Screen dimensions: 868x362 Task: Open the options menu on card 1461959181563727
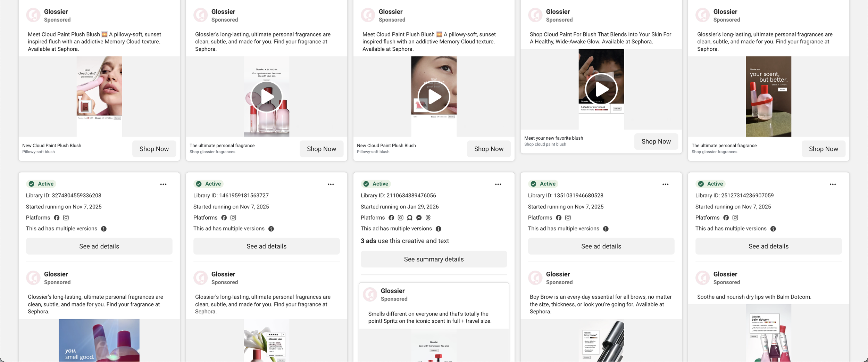click(x=331, y=184)
